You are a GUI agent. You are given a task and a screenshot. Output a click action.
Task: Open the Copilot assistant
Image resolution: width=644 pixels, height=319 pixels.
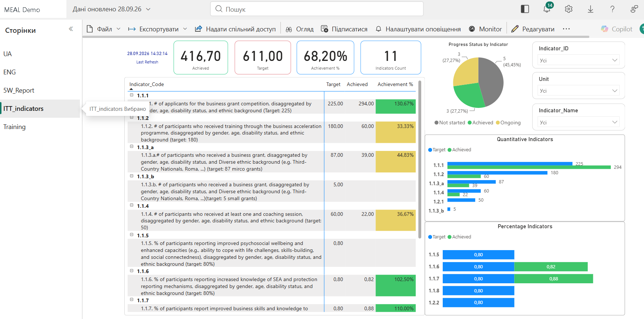[x=617, y=29]
